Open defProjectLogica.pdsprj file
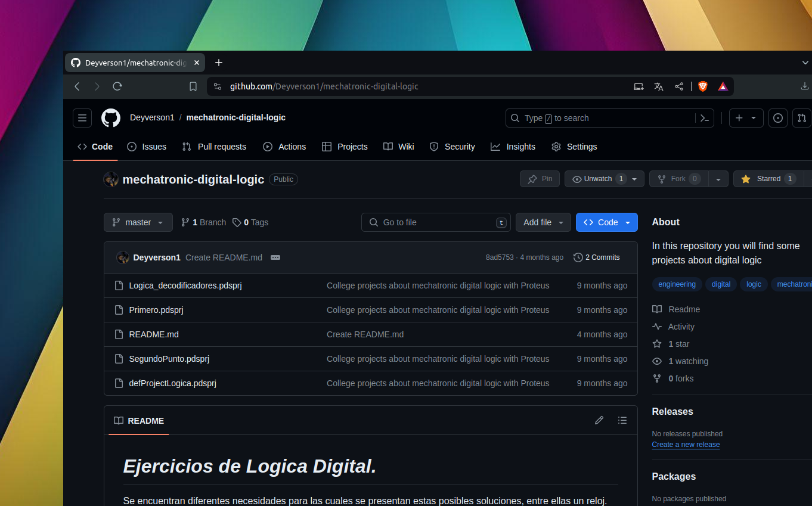The image size is (812, 506). (x=173, y=383)
